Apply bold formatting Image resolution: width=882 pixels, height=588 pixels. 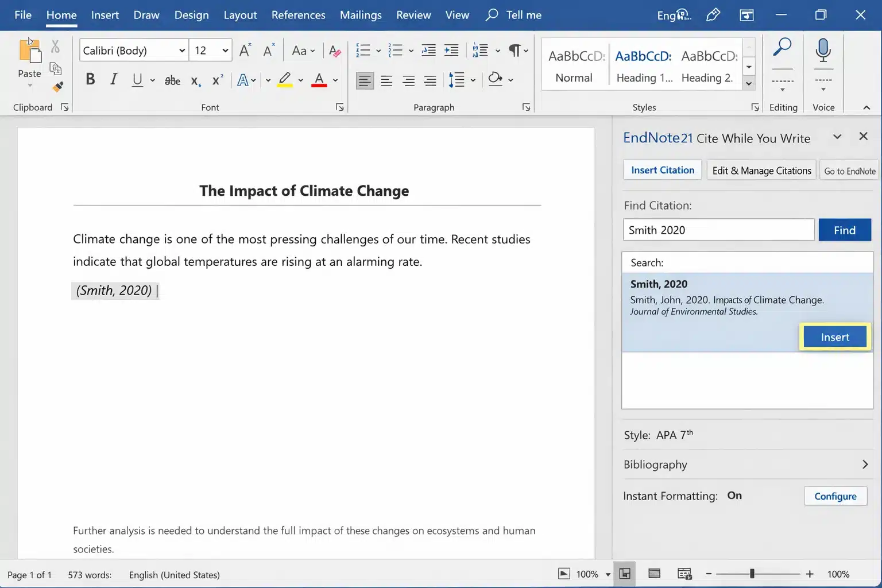point(90,79)
